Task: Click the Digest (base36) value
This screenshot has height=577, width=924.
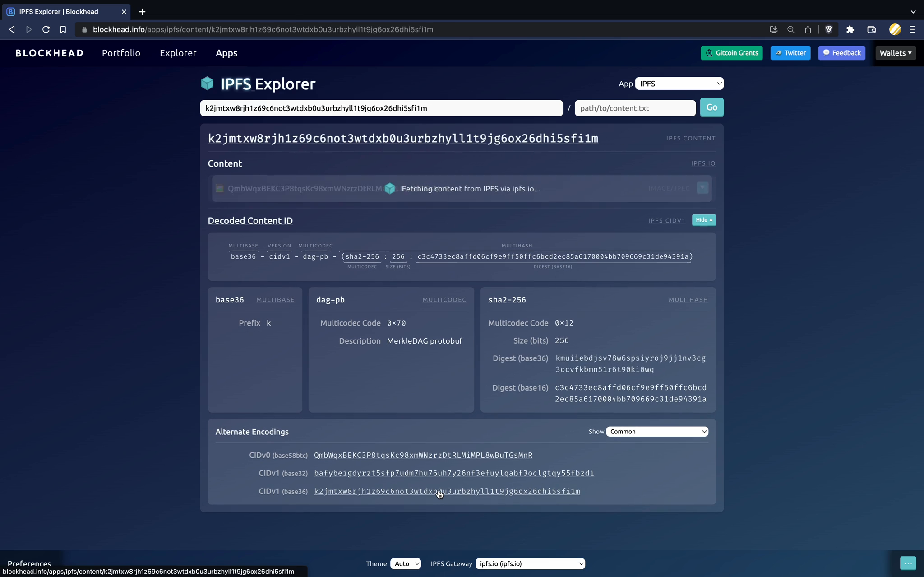Action: coord(631,364)
